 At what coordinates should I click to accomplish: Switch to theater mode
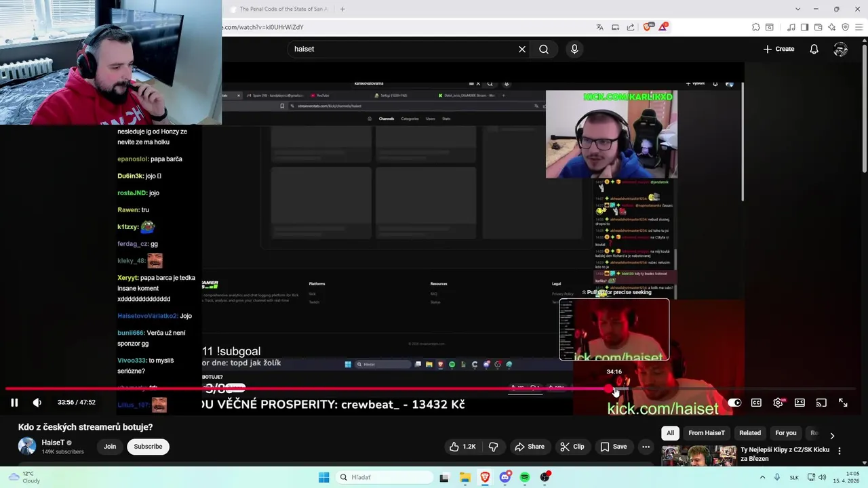(x=800, y=403)
